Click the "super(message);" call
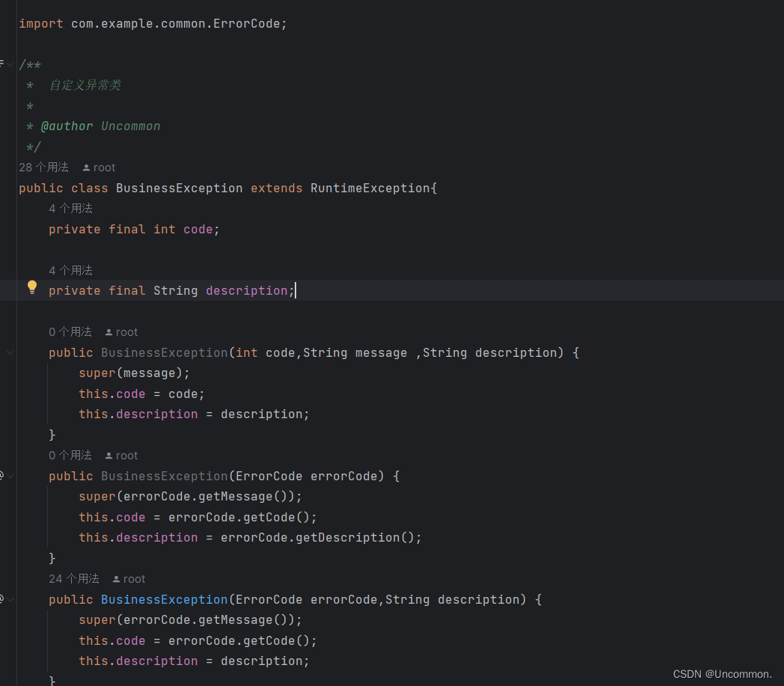The height and width of the screenshot is (686, 784). tap(134, 373)
